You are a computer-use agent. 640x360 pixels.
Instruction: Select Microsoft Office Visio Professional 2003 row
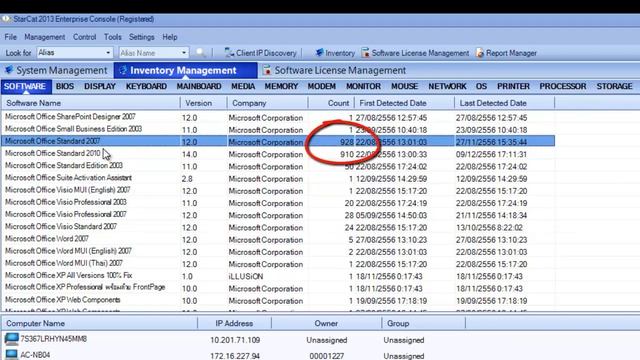(x=278, y=203)
